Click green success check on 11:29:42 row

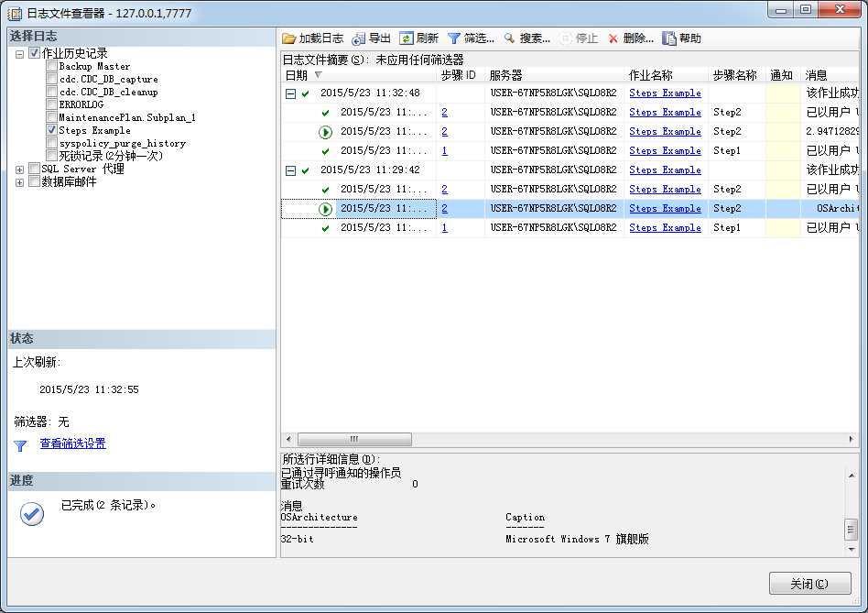click(305, 170)
